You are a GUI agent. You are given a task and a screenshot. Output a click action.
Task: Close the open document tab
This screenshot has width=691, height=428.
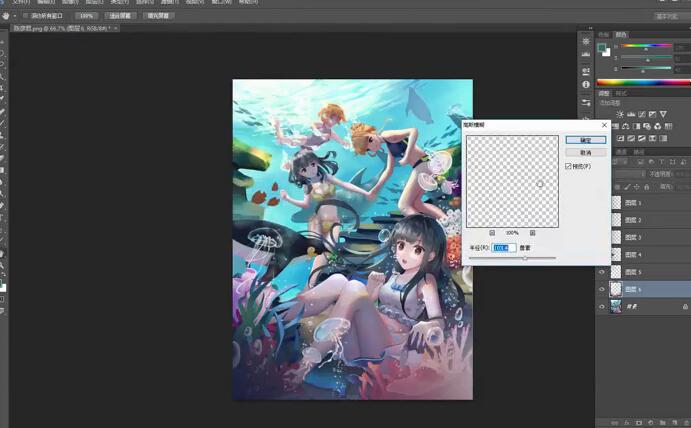coord(115,28)
